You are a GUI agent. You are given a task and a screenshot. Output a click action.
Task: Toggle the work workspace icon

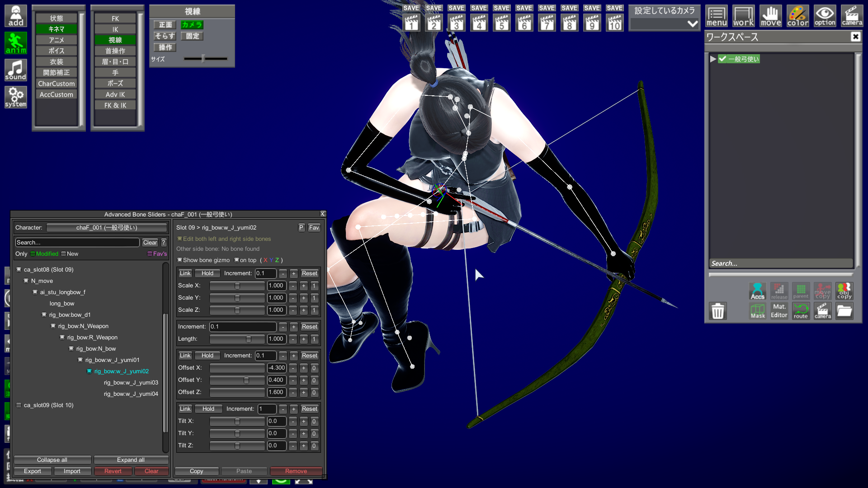[744, 16]
